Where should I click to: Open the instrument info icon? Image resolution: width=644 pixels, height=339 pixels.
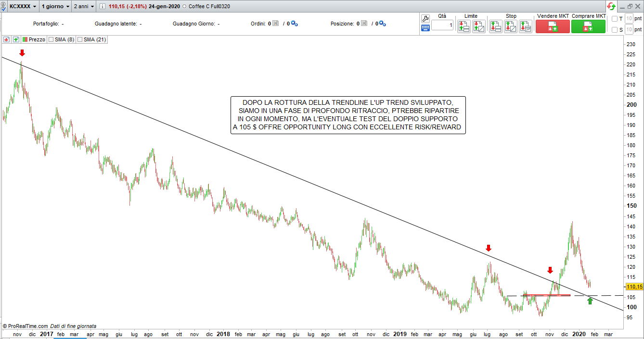pos(103,6)
